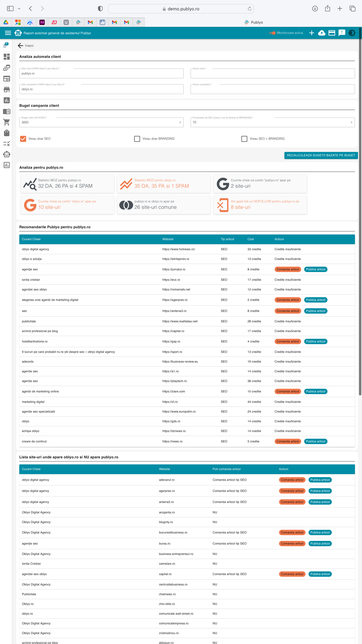Click the Buget client stepper arrows
The image size is (362, 644).
[x=180, y=122]
